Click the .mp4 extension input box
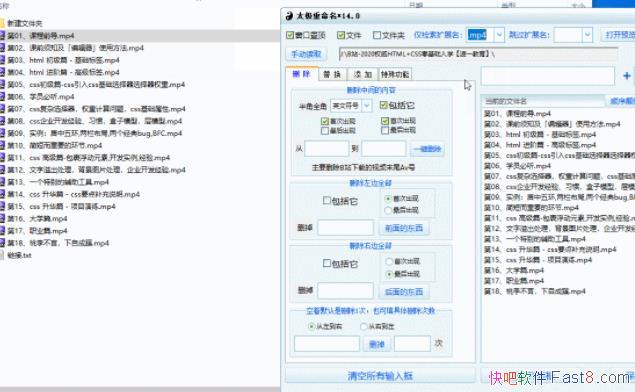The height and width of the screenshot is (392, 635). [x=481, y=35]
